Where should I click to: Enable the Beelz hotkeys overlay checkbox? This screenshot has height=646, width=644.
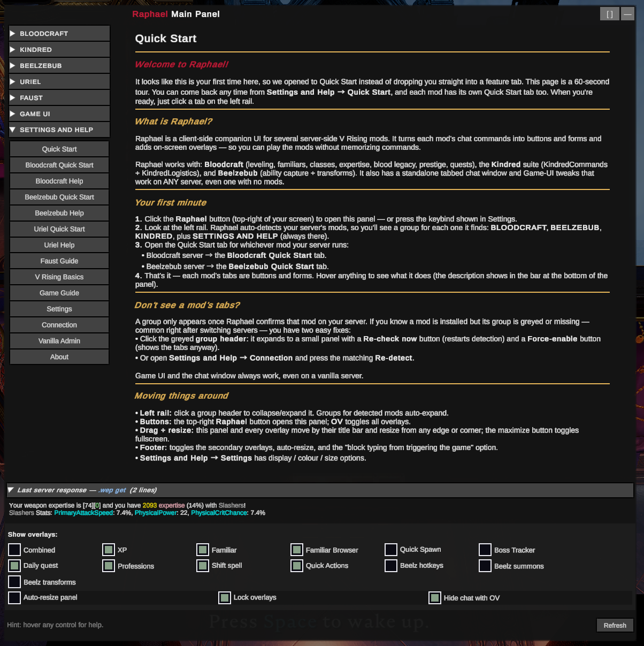pyautogui.click(x=391, y=566)
